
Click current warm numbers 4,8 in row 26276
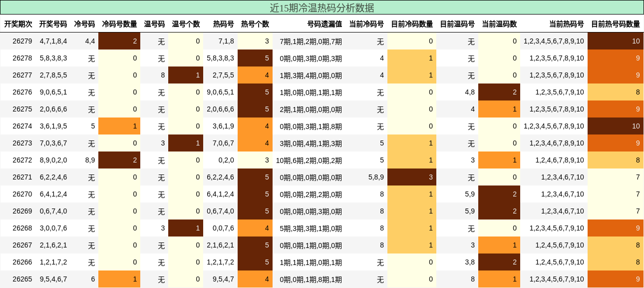(x=470, y=92)
